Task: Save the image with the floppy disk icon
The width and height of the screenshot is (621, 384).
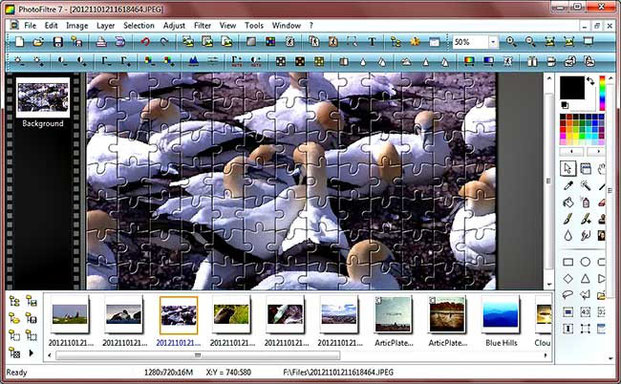Action: click(x=58, y=42)
